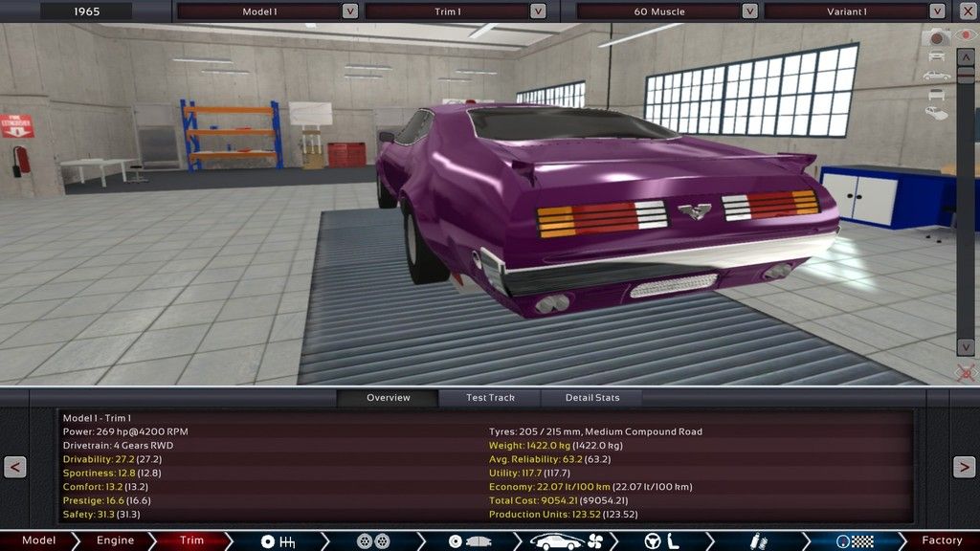Take a screenshot with the camera icon
Viewport: 980px width, 551px height.
pos(936,38)
